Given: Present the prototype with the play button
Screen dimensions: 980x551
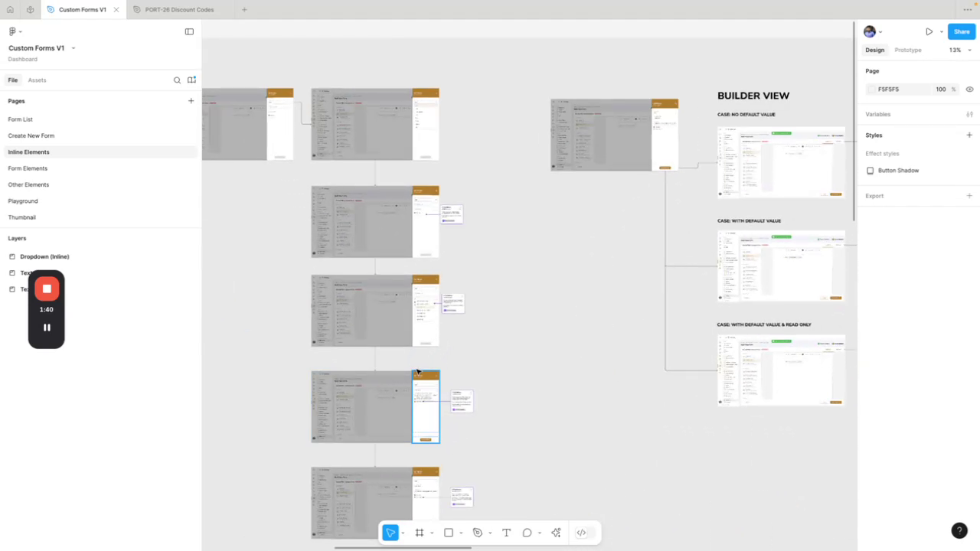Looking at the screenshot, I should pyautogui.click(x=929, y=31).
